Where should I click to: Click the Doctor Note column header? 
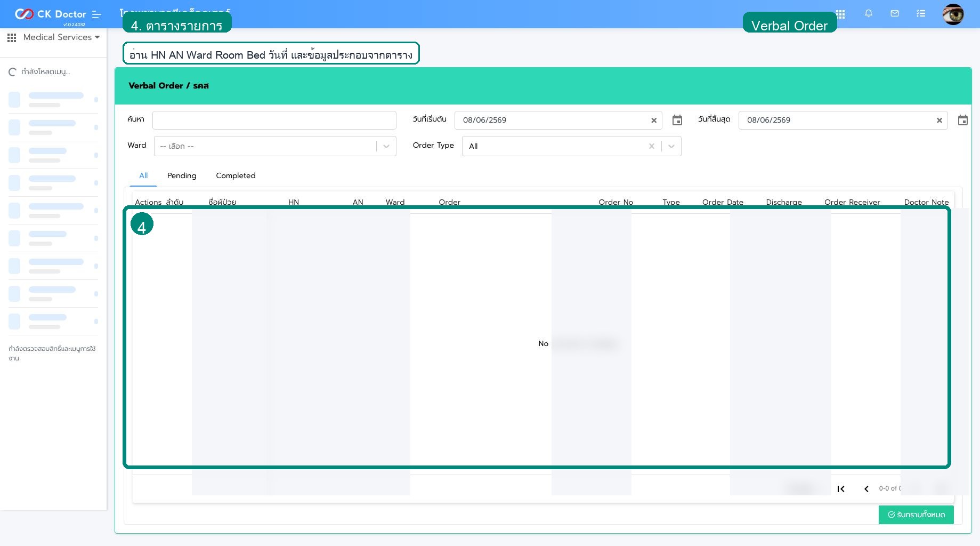[926, 202]
